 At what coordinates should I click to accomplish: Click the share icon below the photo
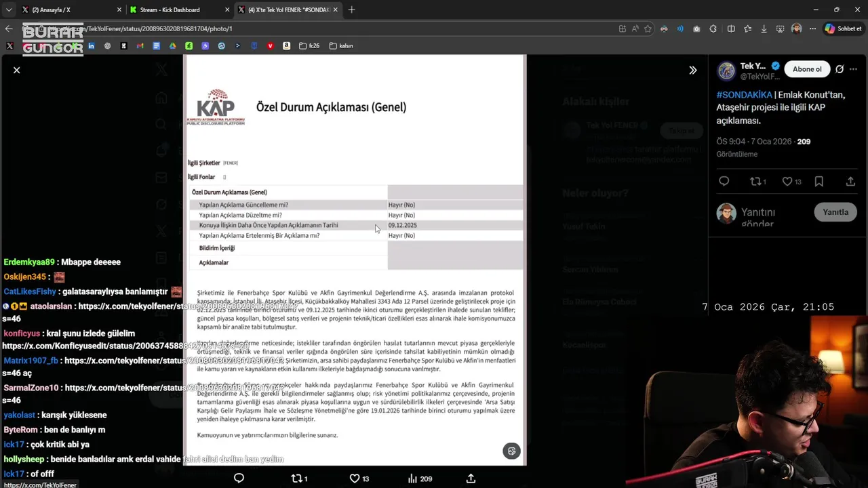pos(471,479)
